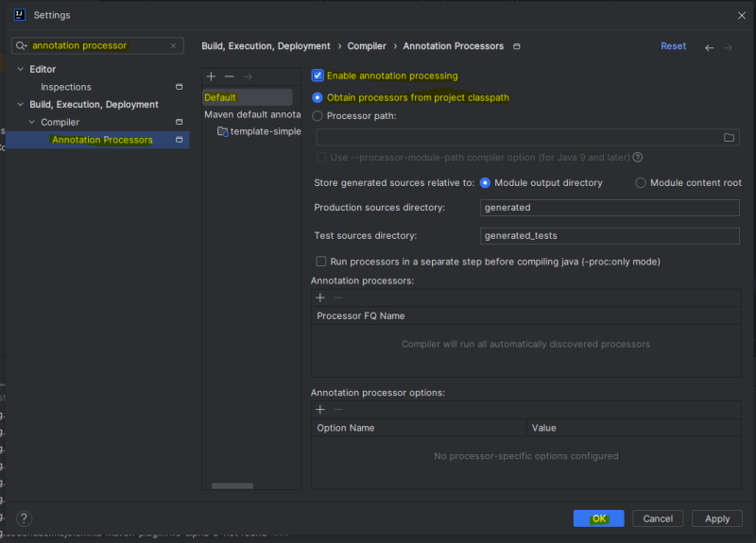This screenshot has width=756, height=543.
Task: Confirm with the OK button
Action: (599, 518)
